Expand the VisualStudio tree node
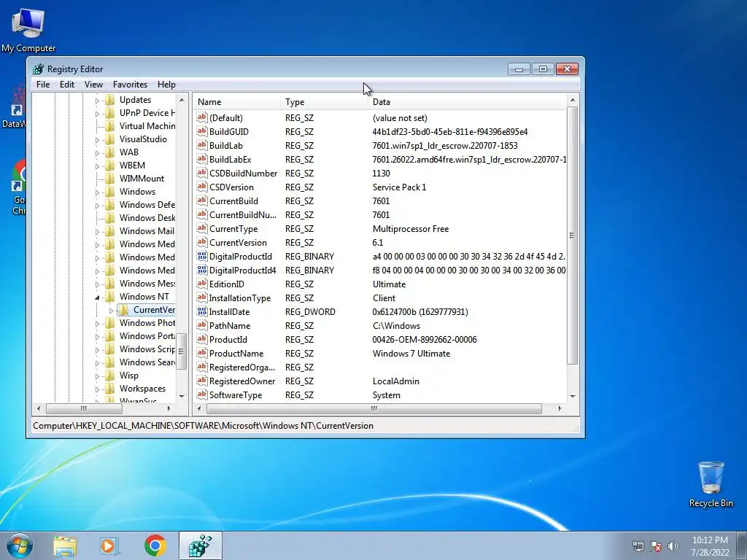747x560 pixels. [97, 140]
